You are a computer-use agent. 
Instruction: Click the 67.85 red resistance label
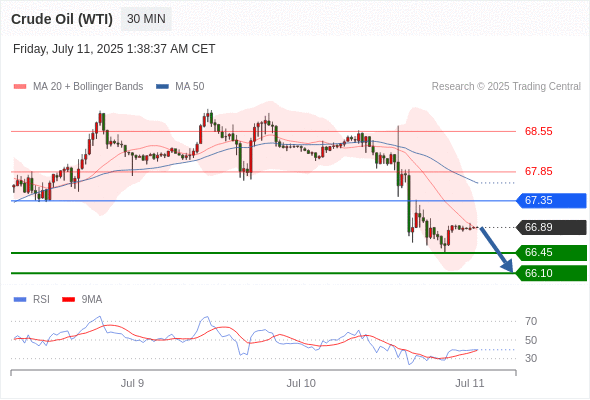point(538,171)
